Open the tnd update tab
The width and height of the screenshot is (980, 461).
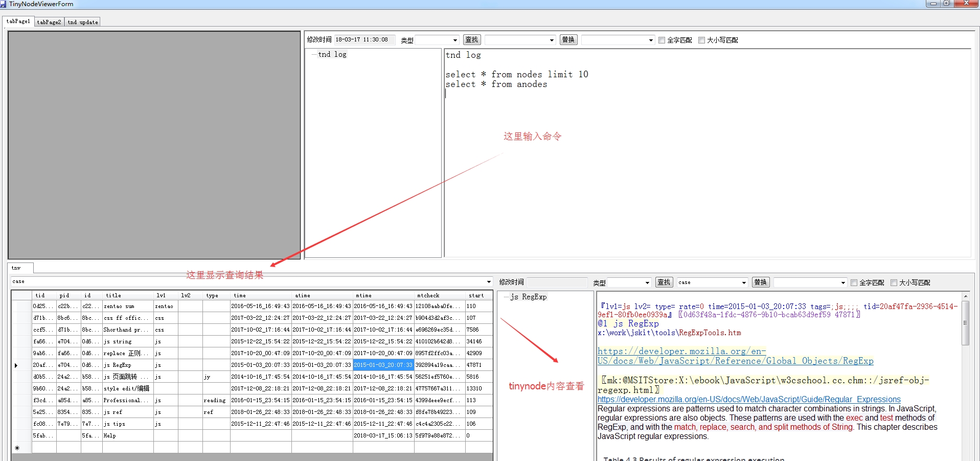[82, 22]
